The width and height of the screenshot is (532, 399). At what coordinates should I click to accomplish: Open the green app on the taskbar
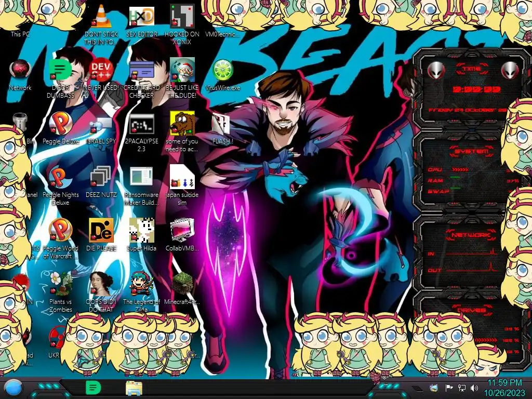click(x=93, y=388)
